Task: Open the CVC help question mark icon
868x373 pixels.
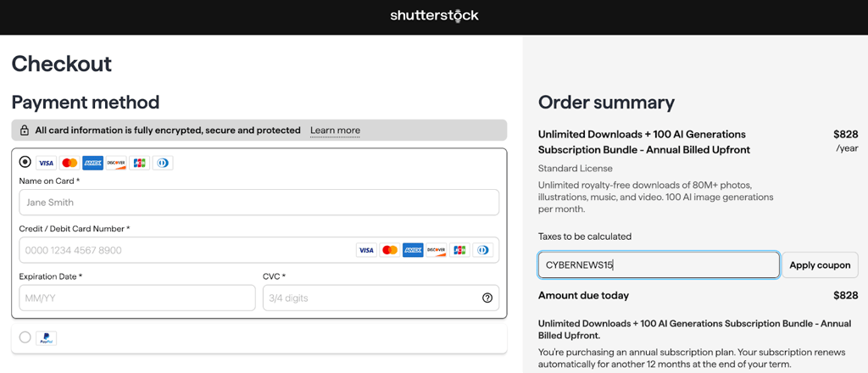Action: (487, 298)
